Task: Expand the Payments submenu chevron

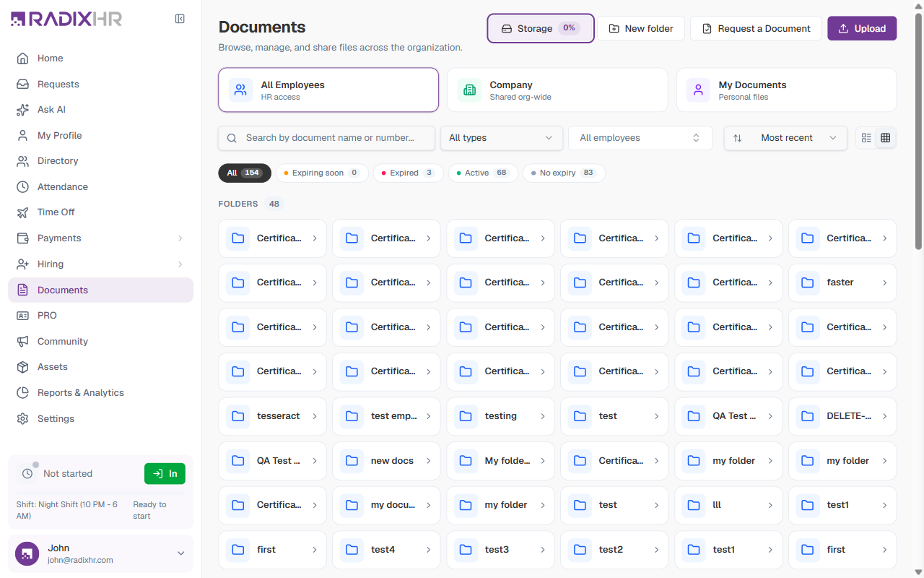Action: (x=180, y=238)
